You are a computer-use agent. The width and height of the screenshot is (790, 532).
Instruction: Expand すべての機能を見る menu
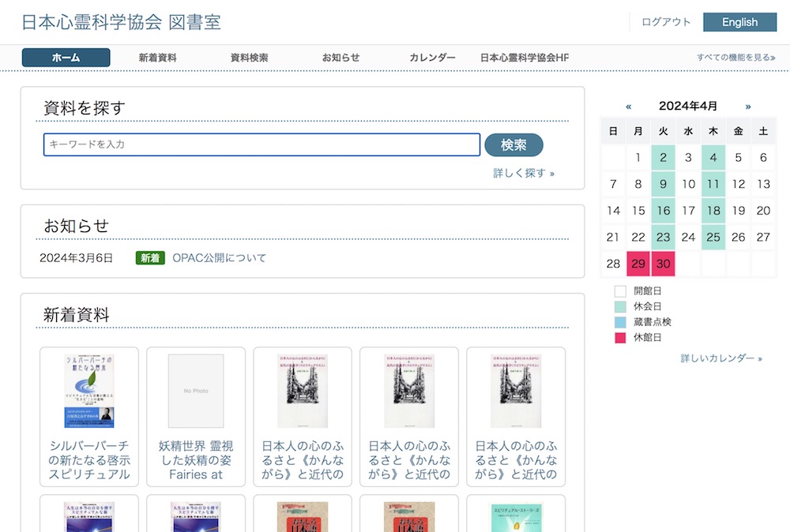735,58
